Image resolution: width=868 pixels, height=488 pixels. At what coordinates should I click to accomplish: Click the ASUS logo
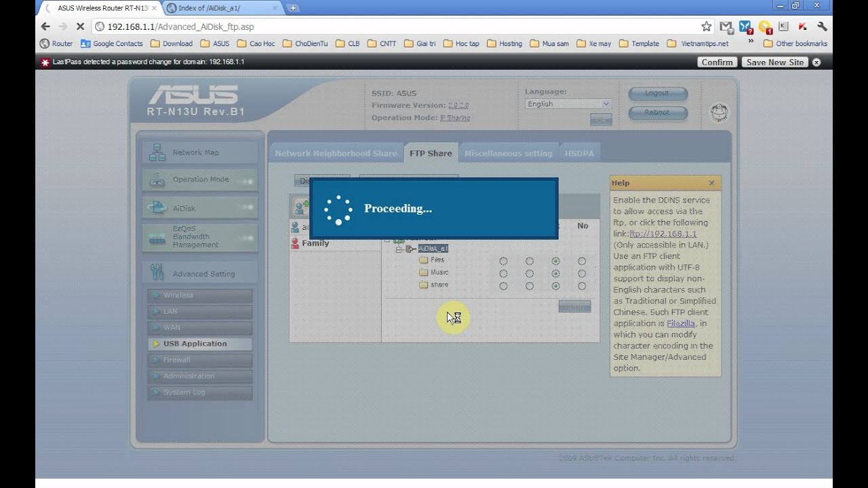[193, 94]
